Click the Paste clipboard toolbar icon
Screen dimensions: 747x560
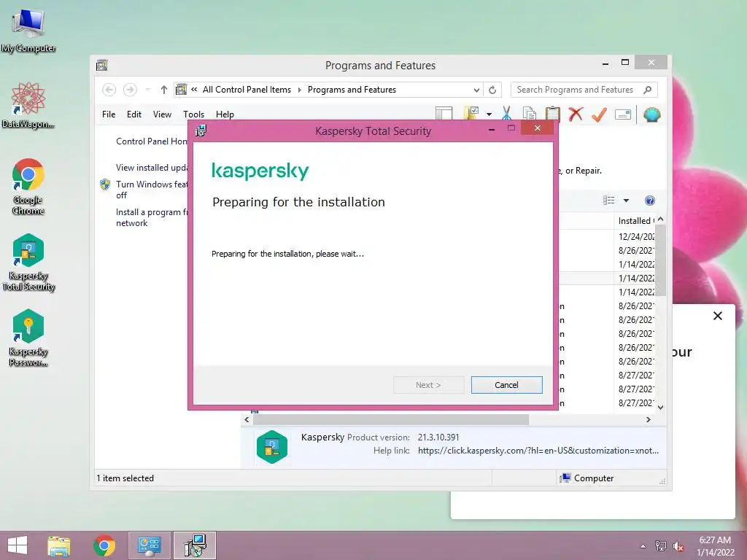(552, 114)
